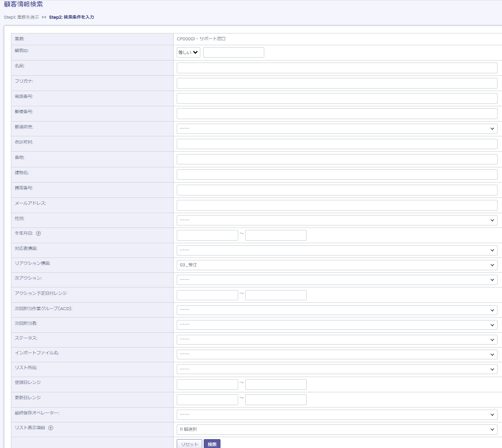502x448 pixels.
Task: Open the 顧客ID comparison dropdown 等しい
Action: 188,53
